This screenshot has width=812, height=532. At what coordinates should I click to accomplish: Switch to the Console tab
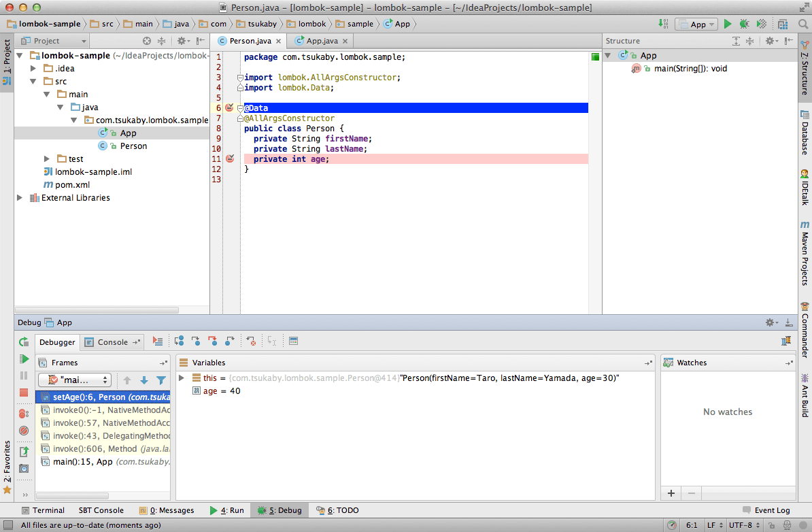coord(113,342)
